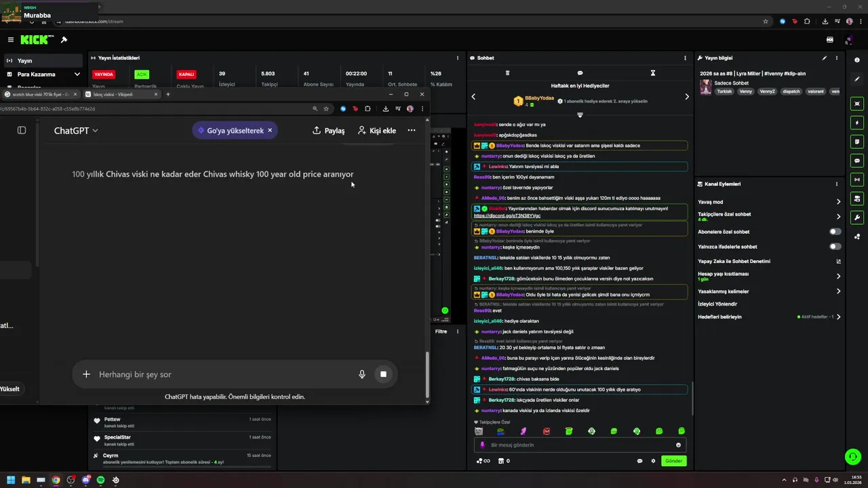Open downloads icon in front browser toolbar
868x488 pixels.
pos(385,108)
